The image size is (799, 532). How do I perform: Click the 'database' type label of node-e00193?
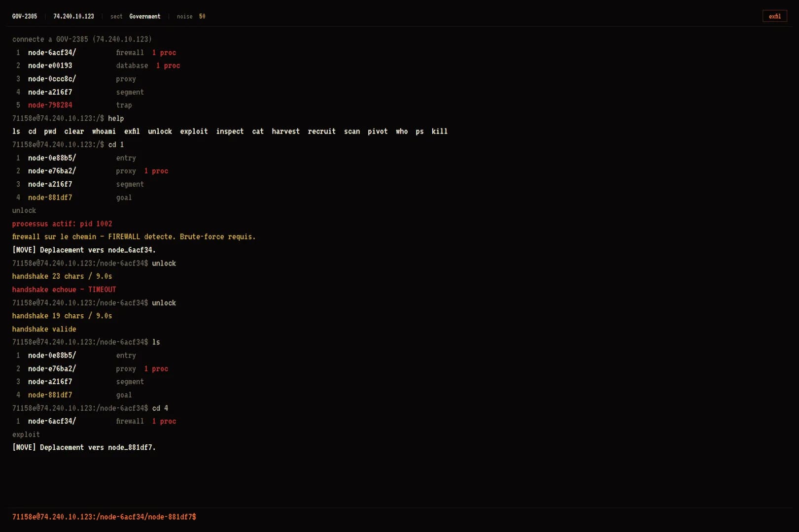tap(132, 66)
